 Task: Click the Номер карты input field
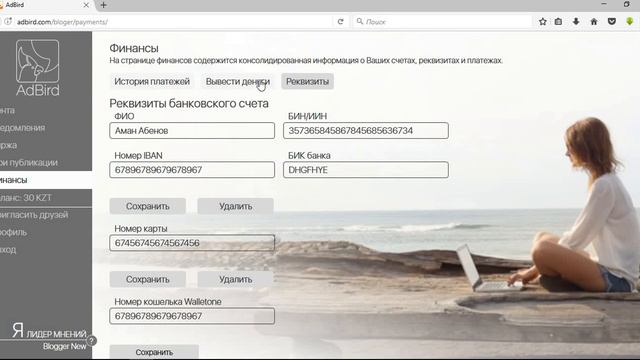click(x=192, y=243)
